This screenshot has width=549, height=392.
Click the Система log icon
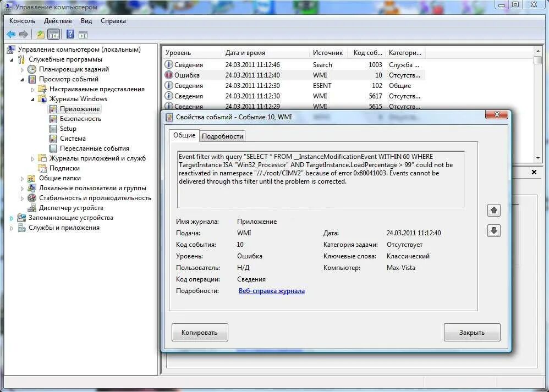click(53, 139)
